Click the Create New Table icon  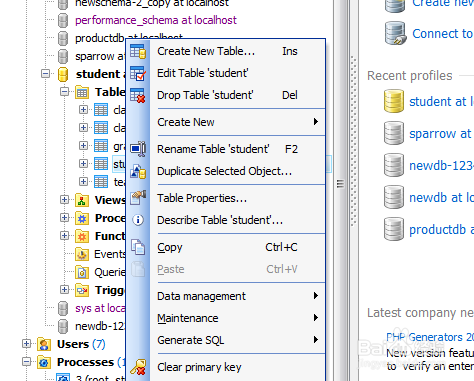coord(138,51)
